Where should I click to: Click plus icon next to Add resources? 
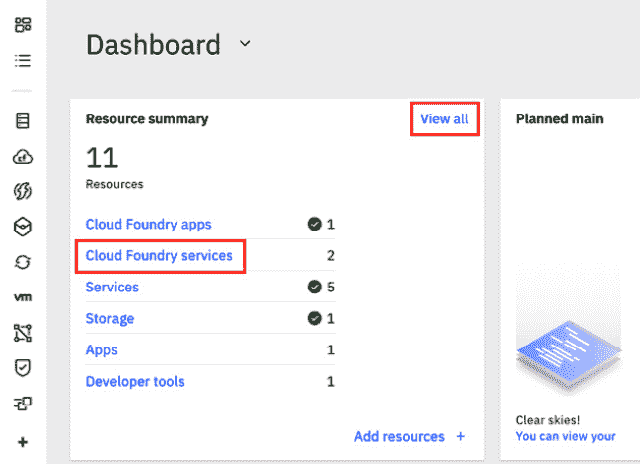coord(461,436)
